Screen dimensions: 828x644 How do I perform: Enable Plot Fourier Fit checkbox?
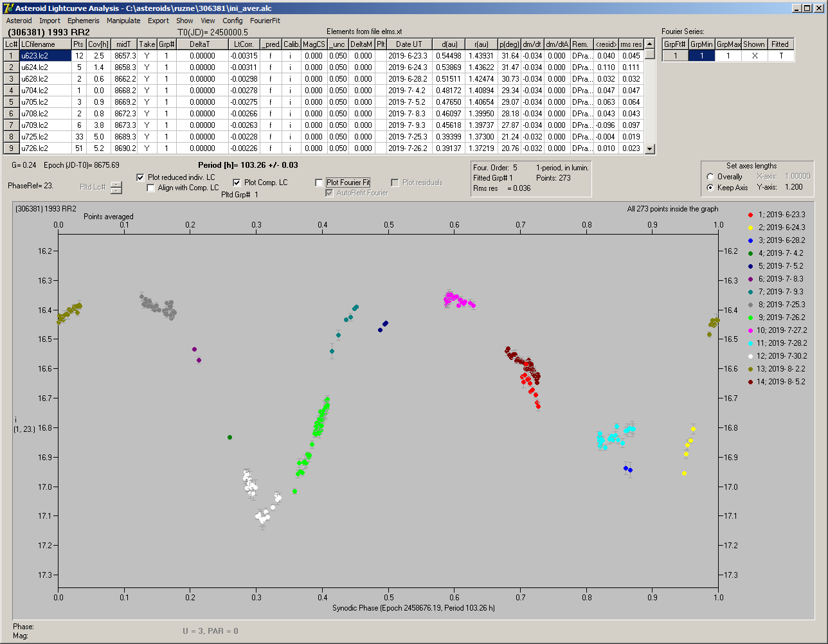tap(319, 183)
